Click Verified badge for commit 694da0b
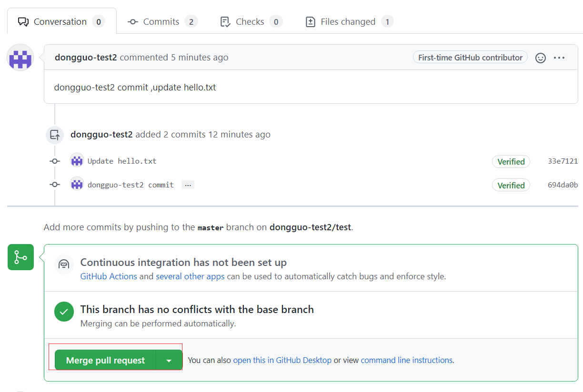Image resolution: width=583 pixels, height=392 pixels. [511, 186]
